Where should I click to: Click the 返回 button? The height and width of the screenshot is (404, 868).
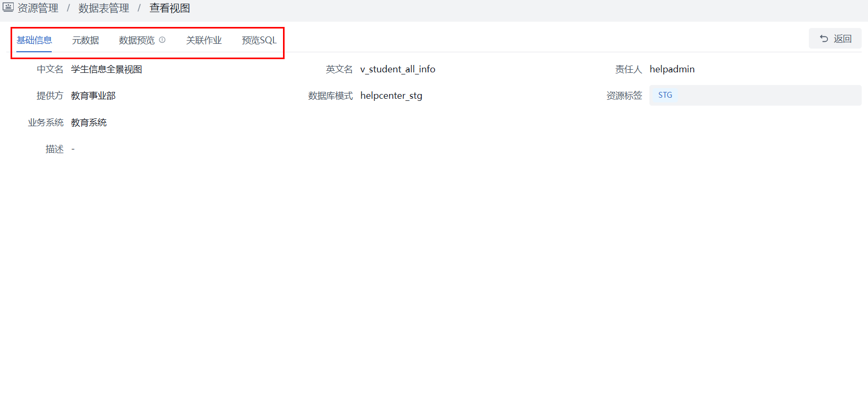[835, 39]
